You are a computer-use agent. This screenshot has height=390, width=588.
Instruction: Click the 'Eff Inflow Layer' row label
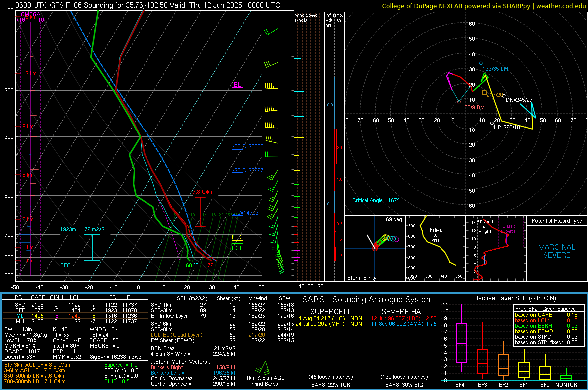coord(169,316)
